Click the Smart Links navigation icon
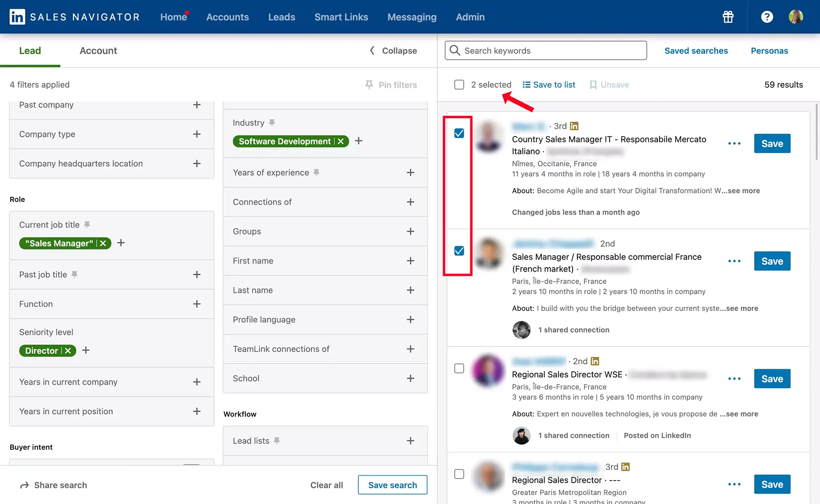Screen dimensions: 820x504 341,16
